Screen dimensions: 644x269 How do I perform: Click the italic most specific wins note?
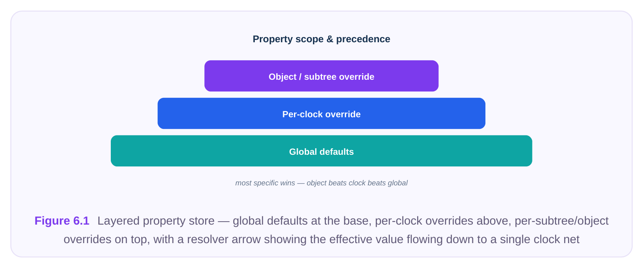(x=321, y=183)
